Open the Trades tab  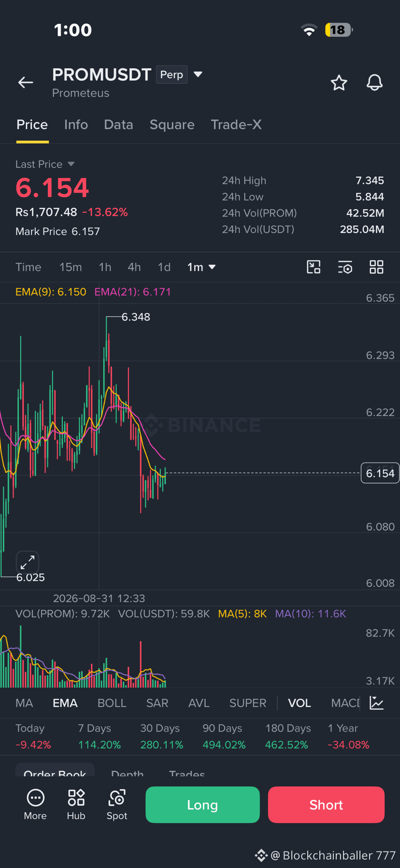[187, 773]
